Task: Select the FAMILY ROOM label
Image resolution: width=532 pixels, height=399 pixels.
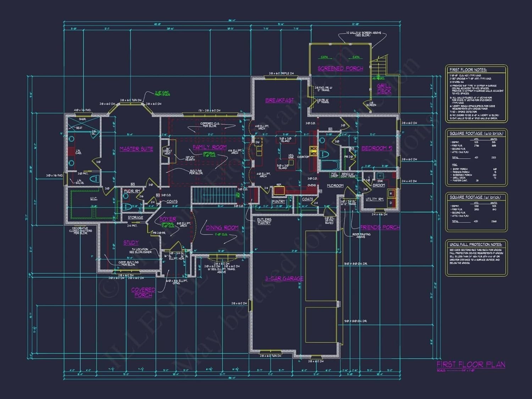Action: point(209,147)
